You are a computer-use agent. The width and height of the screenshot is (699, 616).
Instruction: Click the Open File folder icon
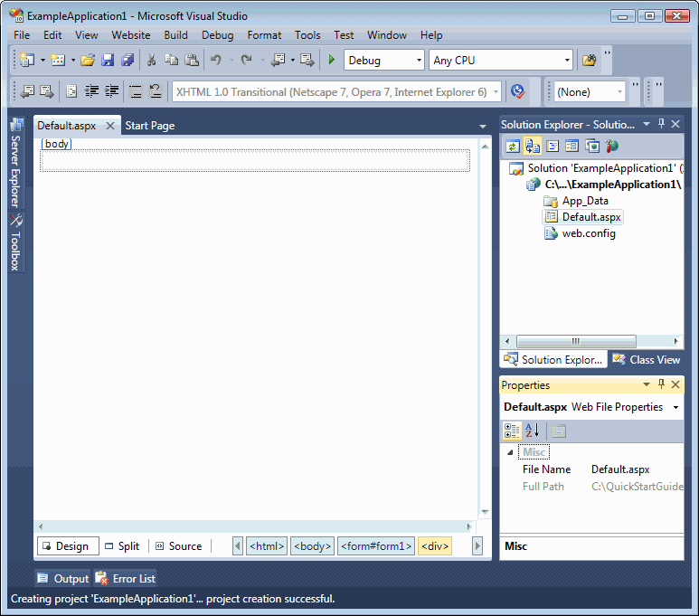tap(88, 61)
